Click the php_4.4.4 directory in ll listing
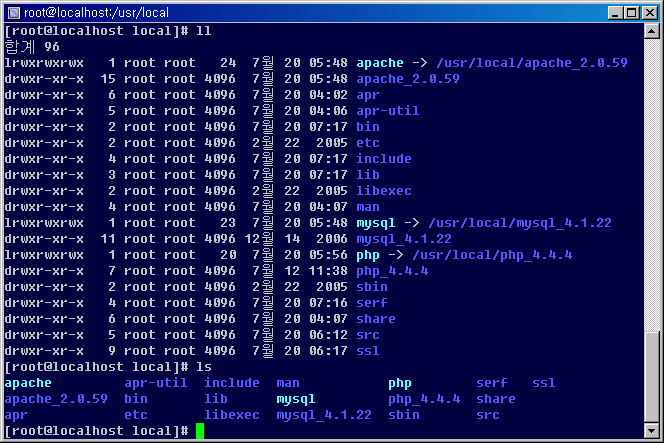The image size is (664, 443). pyautogui.click(x=392, y=271)
